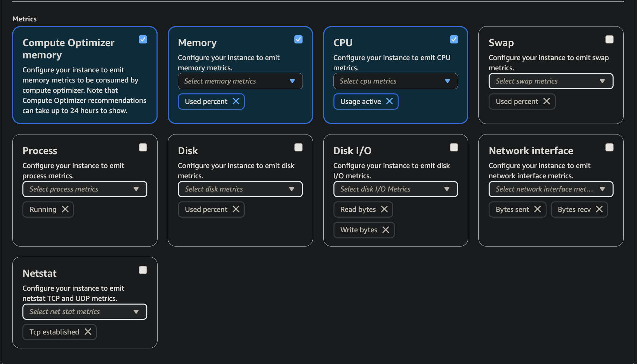Screen dimensions: 637x364
Task: Remove the Usage active CPU tag
Action: (389, 101)
